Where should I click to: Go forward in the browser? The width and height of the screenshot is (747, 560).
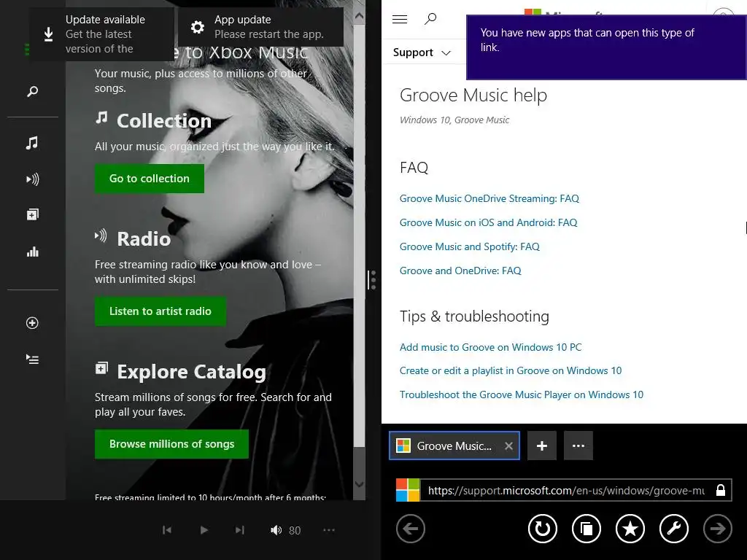click(x=718, y=529)
